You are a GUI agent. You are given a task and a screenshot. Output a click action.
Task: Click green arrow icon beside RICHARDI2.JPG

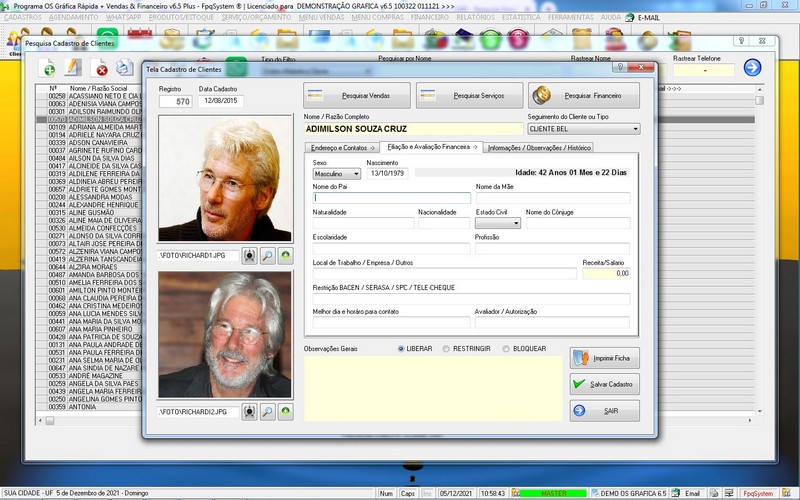[286, 412]
